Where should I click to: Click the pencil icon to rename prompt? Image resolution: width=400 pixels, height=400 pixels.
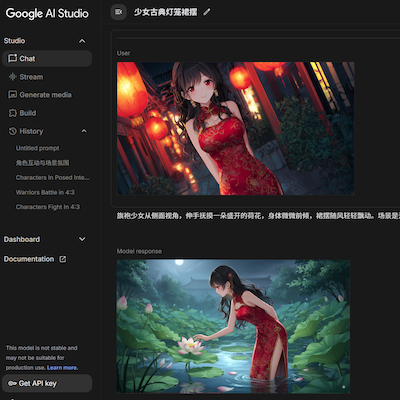[x=207, y=12]
